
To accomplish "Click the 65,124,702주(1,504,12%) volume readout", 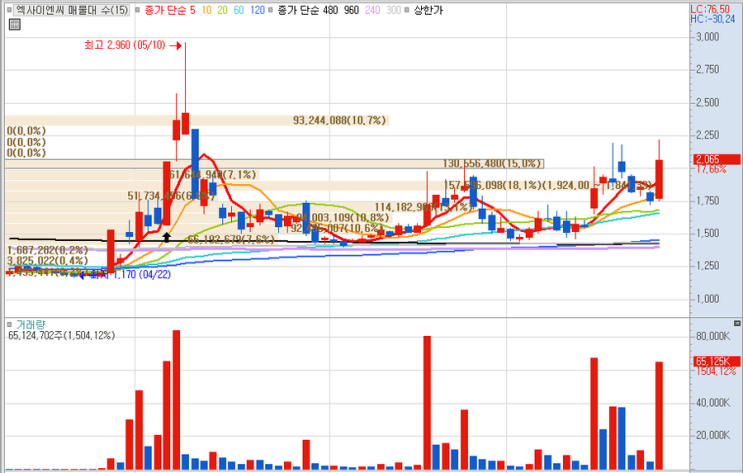I will point(62,336).
